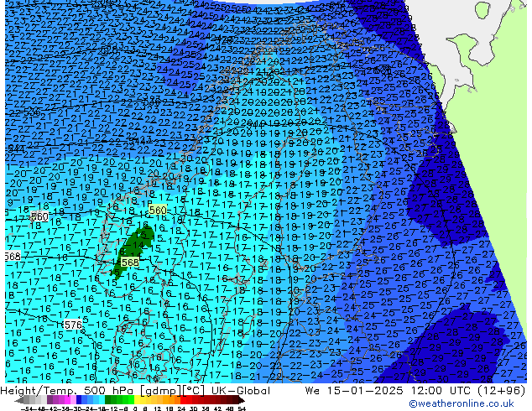
Task: Pick the dark blue legend swatch above -30
Action: pyautogui.click(x=79, y=400)
